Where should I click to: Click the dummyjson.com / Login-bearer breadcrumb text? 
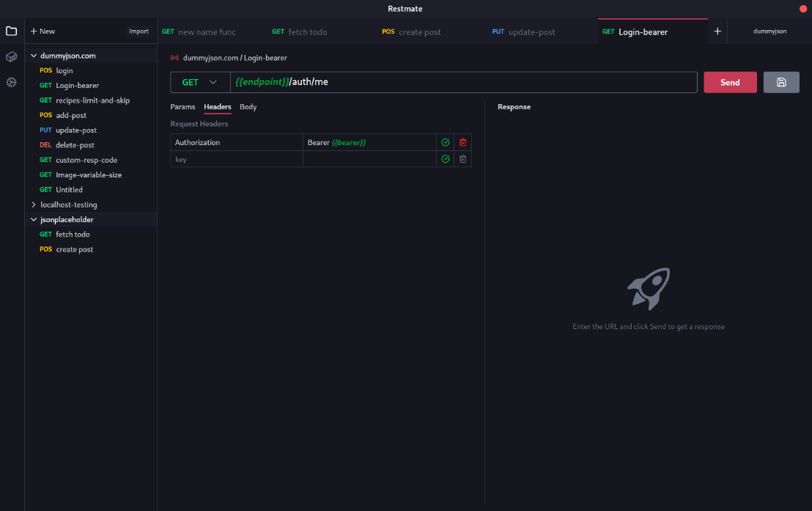coord(235,58)
